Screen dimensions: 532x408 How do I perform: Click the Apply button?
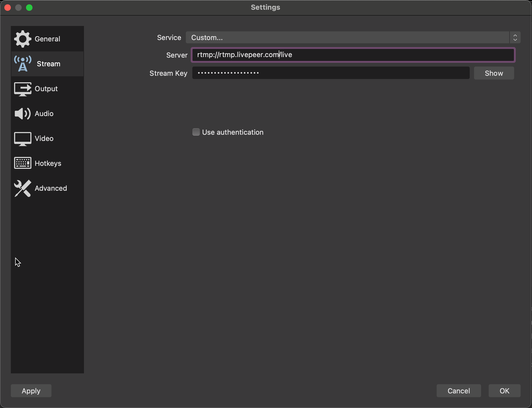[x=31, y=391]
